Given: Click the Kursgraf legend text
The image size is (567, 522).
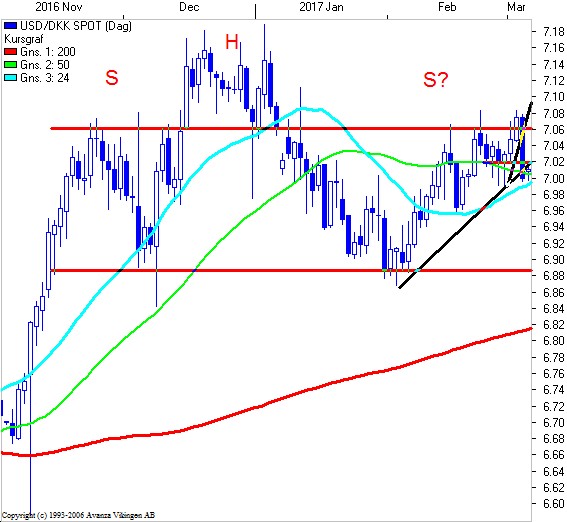Looking at the screenshot, I should (x=24, y=39).
